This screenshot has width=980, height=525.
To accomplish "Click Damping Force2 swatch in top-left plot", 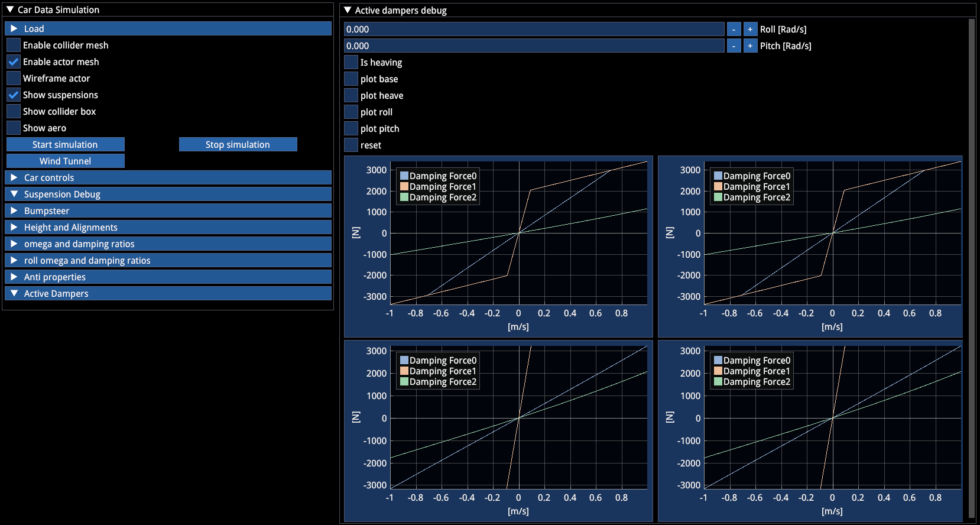I will pyautogui.click(x=404, y=197).
